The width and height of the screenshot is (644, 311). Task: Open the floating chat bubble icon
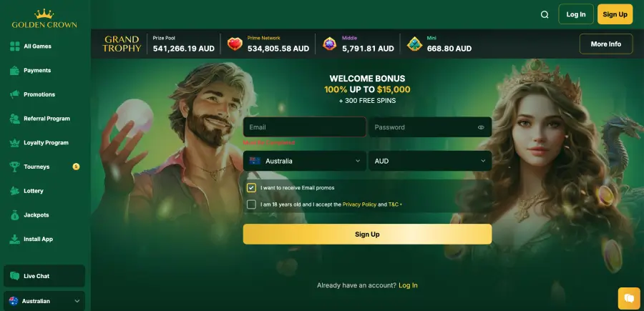[x=629, y=298]
